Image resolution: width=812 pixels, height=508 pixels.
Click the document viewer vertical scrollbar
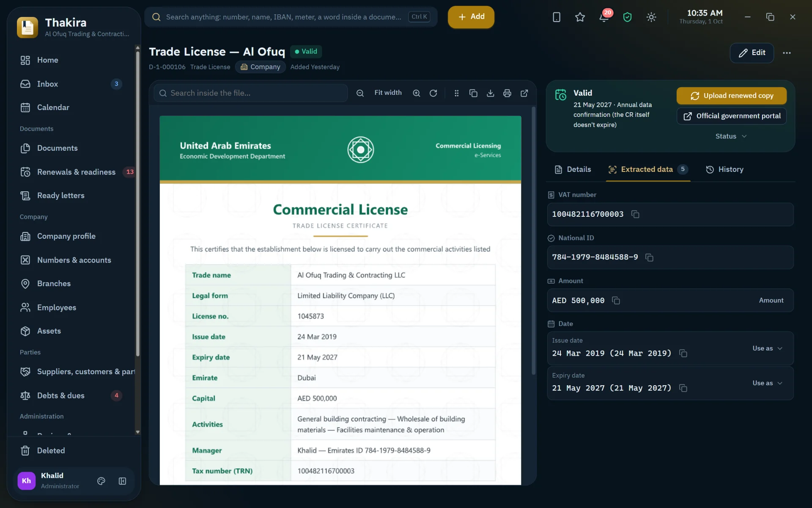coord(533,240)
